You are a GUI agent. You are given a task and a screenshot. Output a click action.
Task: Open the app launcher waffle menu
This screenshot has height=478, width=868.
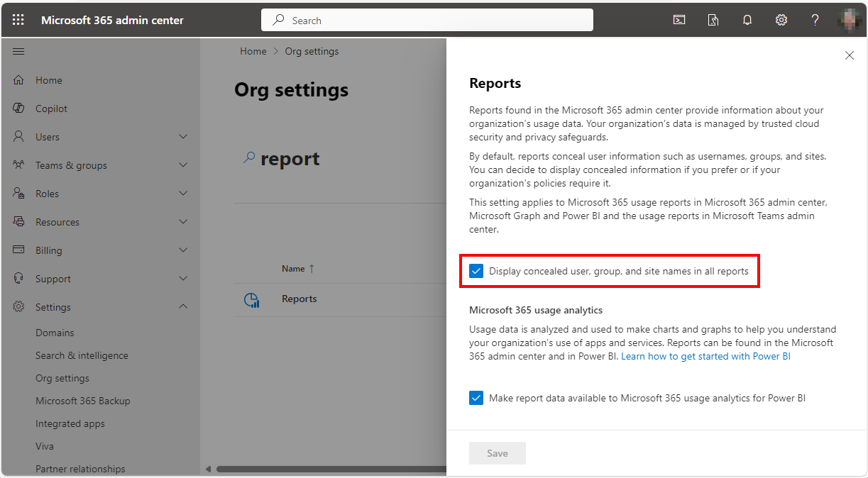(18, 19)
